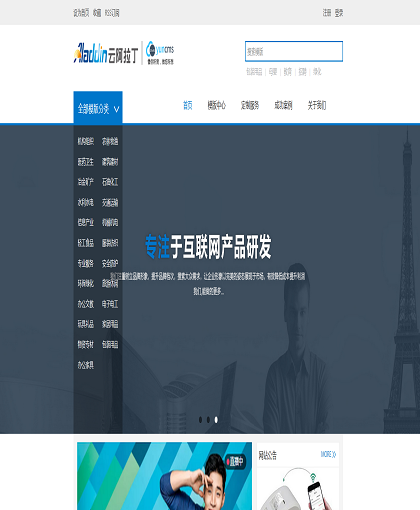The width and height of the screenshot is (420, 510).
Task: Click the 专注于互联网产品研发 banner headline
Action: point(208,247)
